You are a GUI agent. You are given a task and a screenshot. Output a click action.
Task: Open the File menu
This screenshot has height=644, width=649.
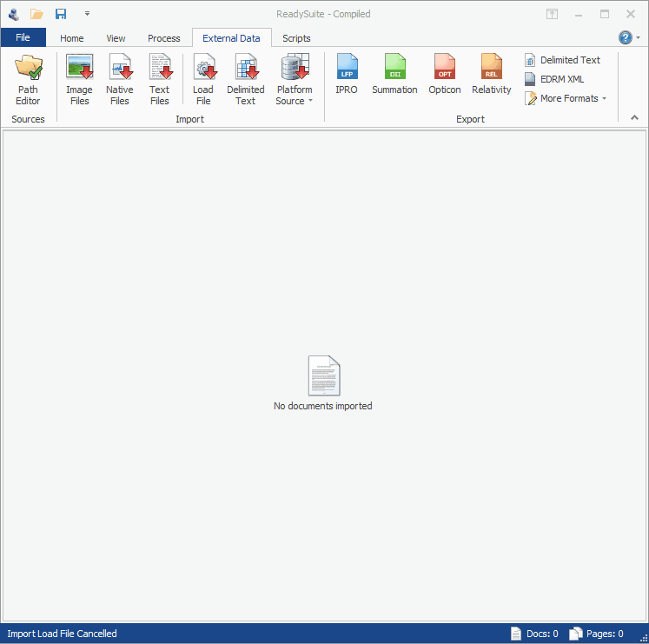(23, 37)
